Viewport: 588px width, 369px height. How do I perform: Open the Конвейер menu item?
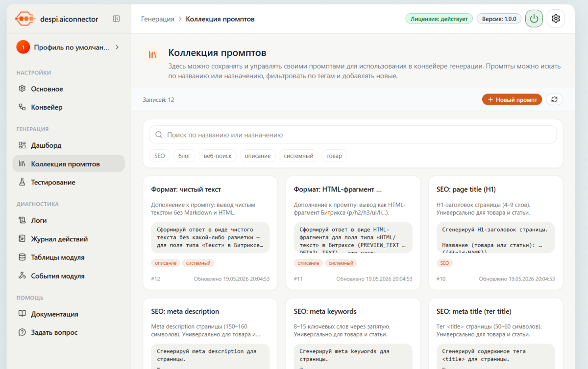click(69, 107)
